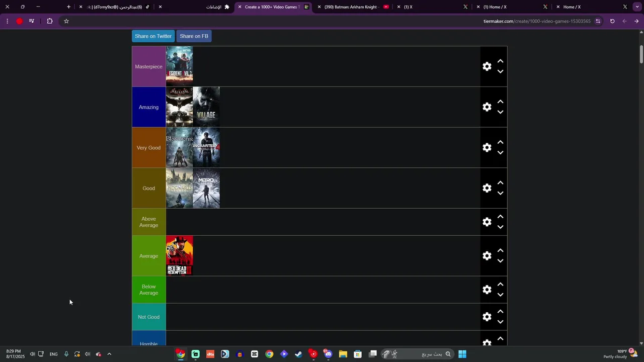
Task: Select the Masterpiece tier label
Action: 149,66
